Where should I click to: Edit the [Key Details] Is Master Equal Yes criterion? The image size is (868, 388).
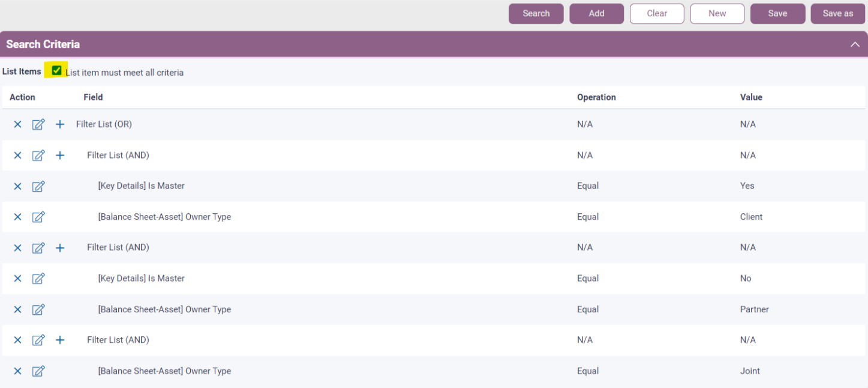tap(38, 186)
